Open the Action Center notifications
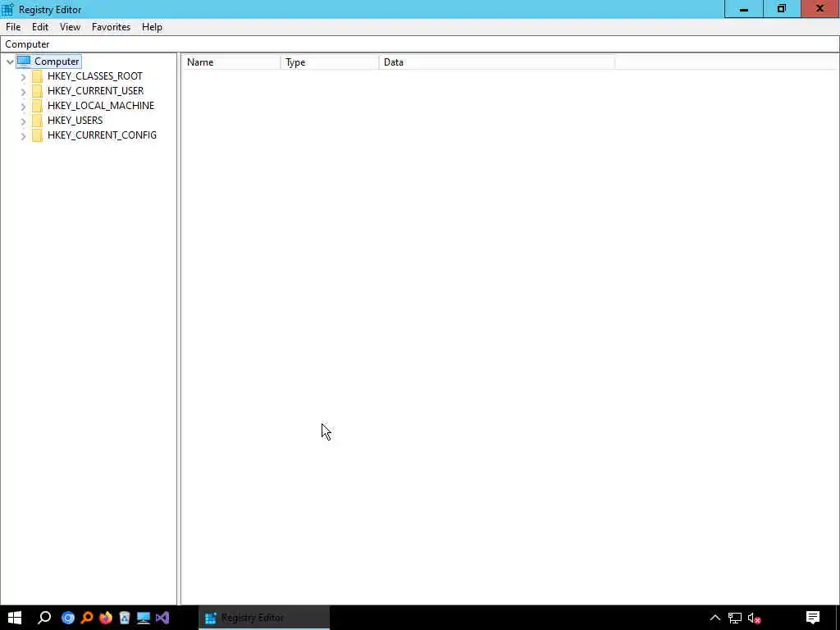The height and width of the screenshot is (630, 840). [813, 618]
